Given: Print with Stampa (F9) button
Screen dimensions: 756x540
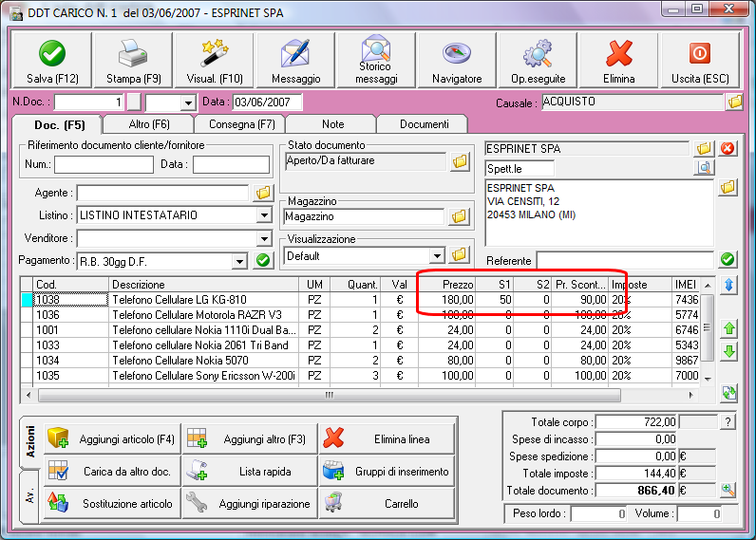Looking at the screenshot, I should 133,61.
